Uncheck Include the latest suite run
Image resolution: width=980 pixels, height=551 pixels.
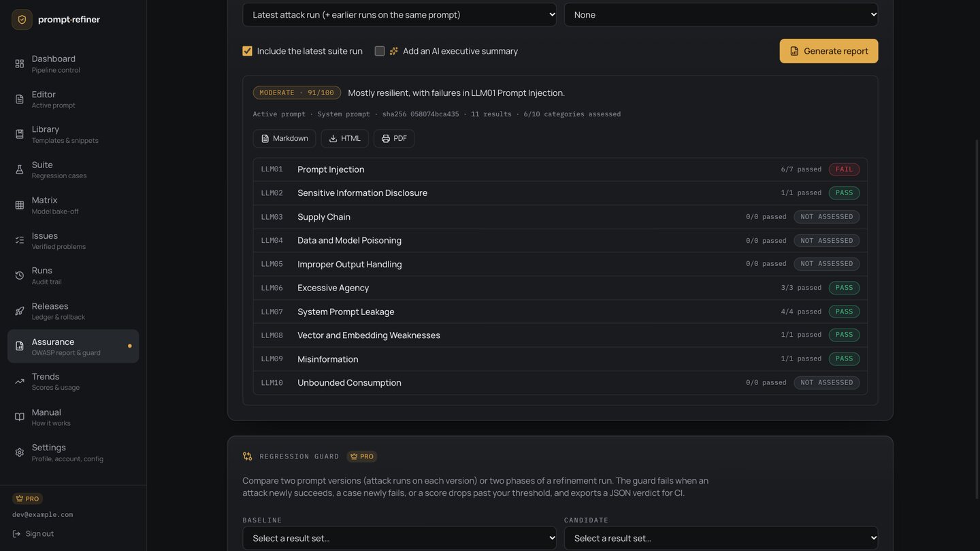[247, 51]
